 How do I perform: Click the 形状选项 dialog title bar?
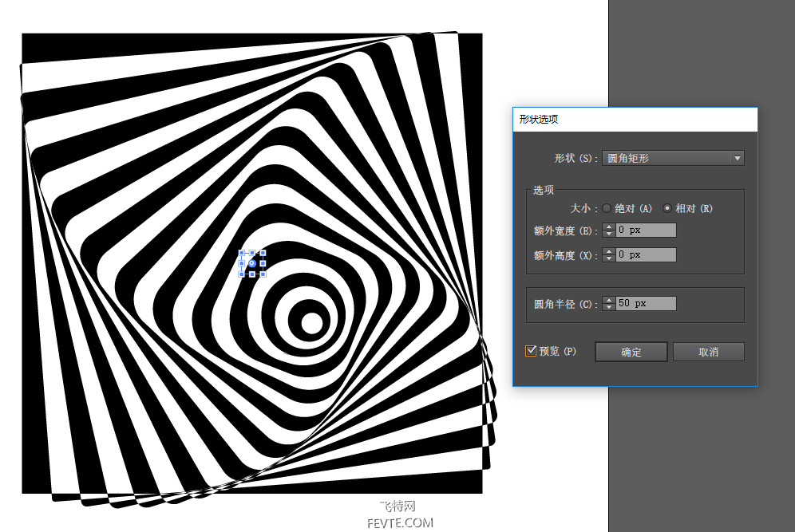pyautogui.click(x=635, y=120)
